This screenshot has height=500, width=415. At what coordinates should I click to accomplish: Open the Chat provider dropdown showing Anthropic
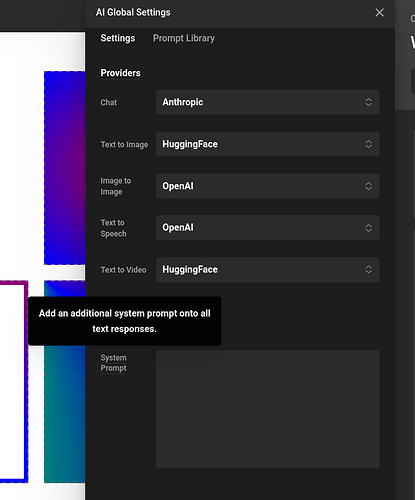[x=267, y=102]
